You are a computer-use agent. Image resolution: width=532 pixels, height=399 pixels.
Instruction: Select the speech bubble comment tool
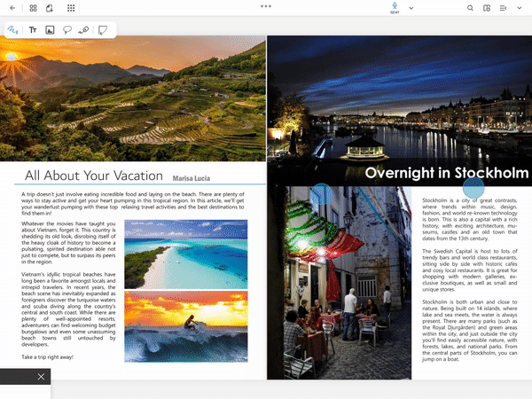pyautogui.click(x=67, y=30)
